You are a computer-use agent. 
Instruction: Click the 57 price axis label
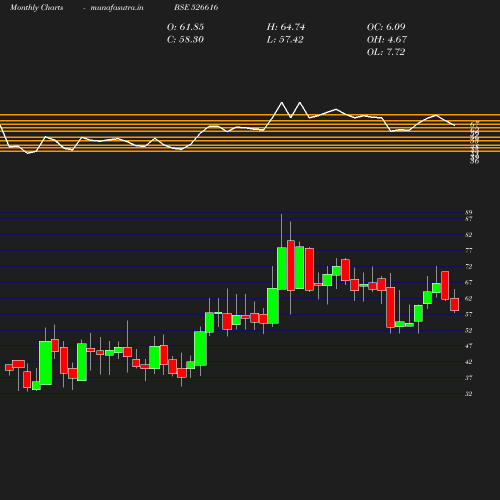tap(469, 314)
